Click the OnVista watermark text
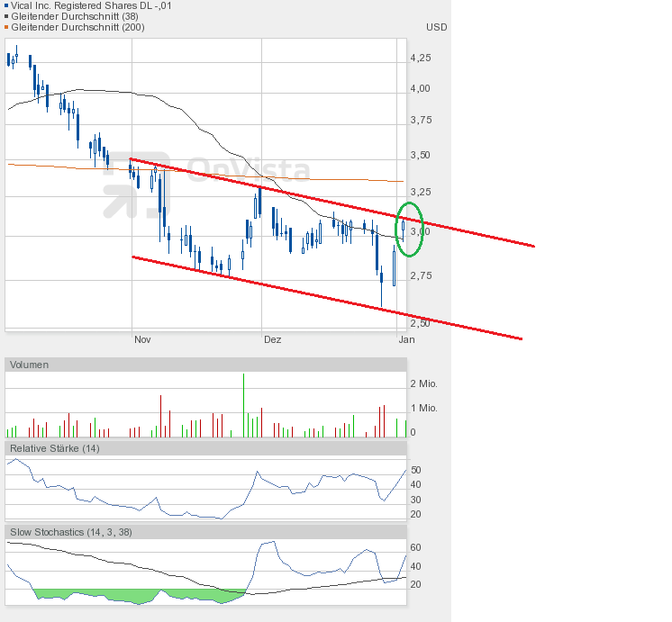This screenshot has height=622, width=672. tap(248, 171)
